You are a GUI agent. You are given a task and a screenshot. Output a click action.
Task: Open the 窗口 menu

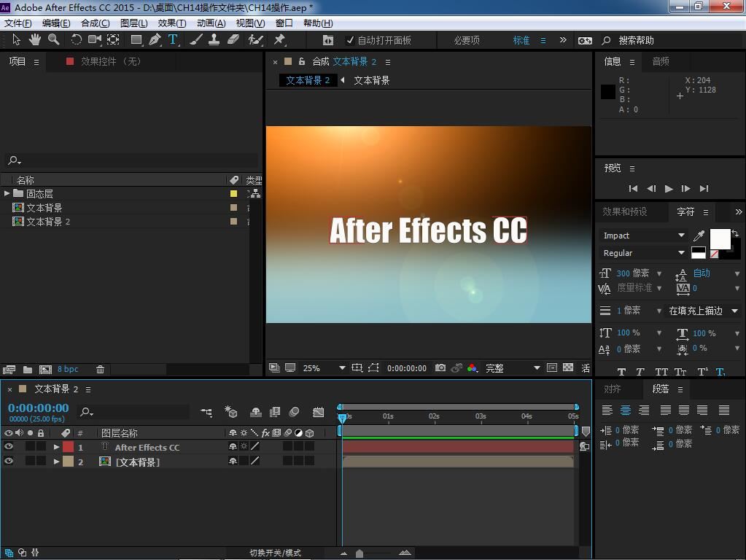(284, 23)
